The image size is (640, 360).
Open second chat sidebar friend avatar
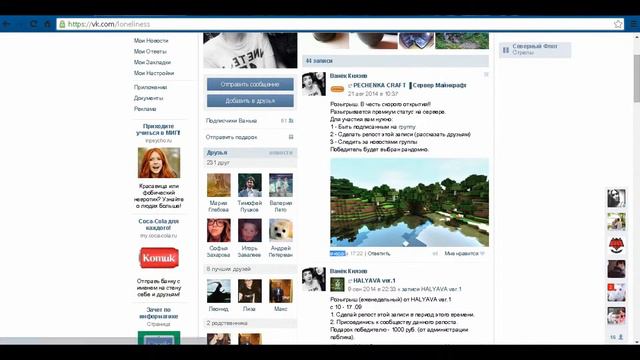click(616, 222)
